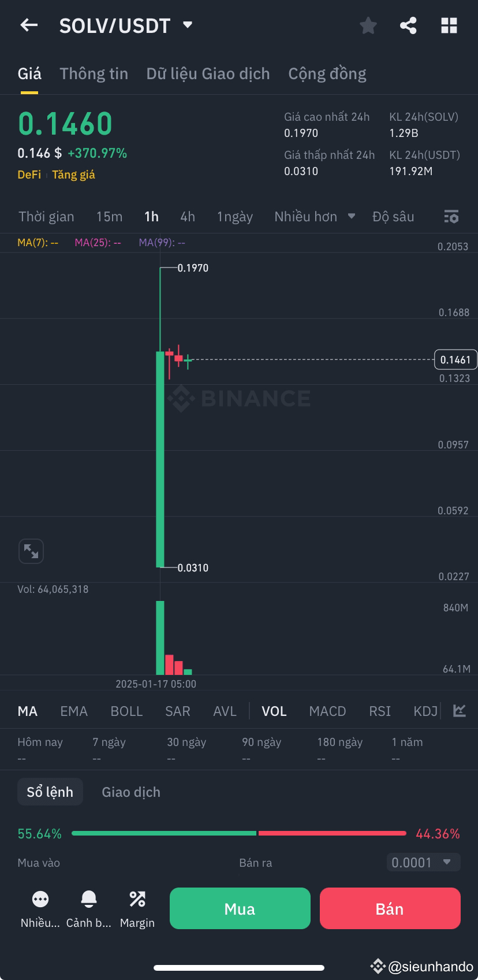Open the Nhiều hơn more options menu

40,899
